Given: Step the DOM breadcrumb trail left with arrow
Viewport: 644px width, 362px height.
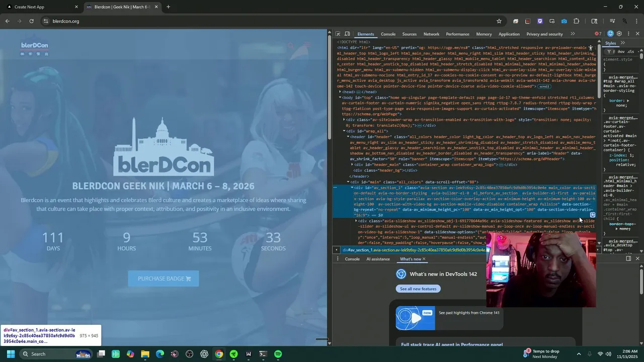Looking at the screenshot, I should pos(336,250).
